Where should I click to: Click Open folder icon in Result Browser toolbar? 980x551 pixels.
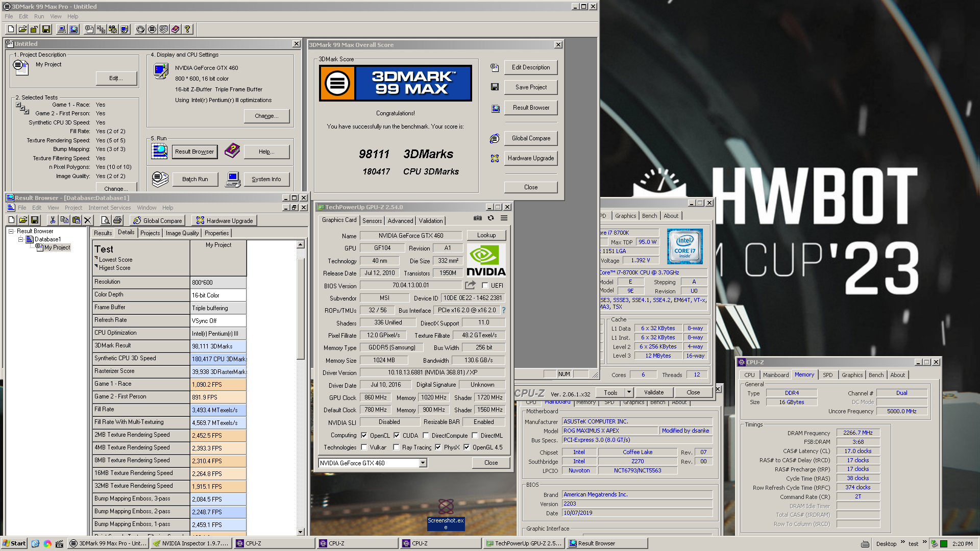point(23,220)
